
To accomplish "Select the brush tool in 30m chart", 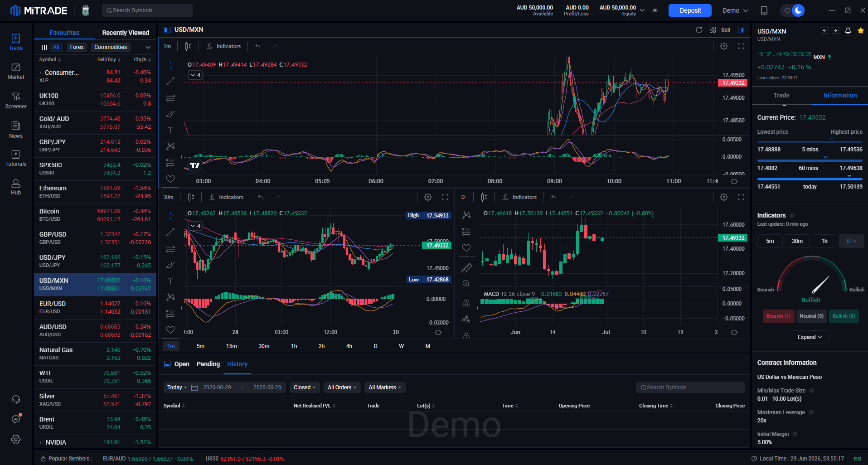I will pyautogui.click(x=170, y=265).
